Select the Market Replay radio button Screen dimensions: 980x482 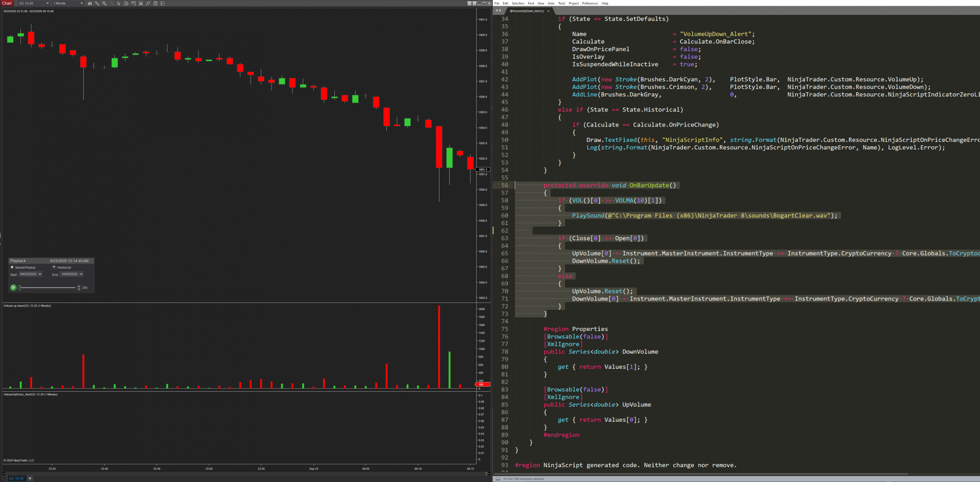(x=12, y=267)
